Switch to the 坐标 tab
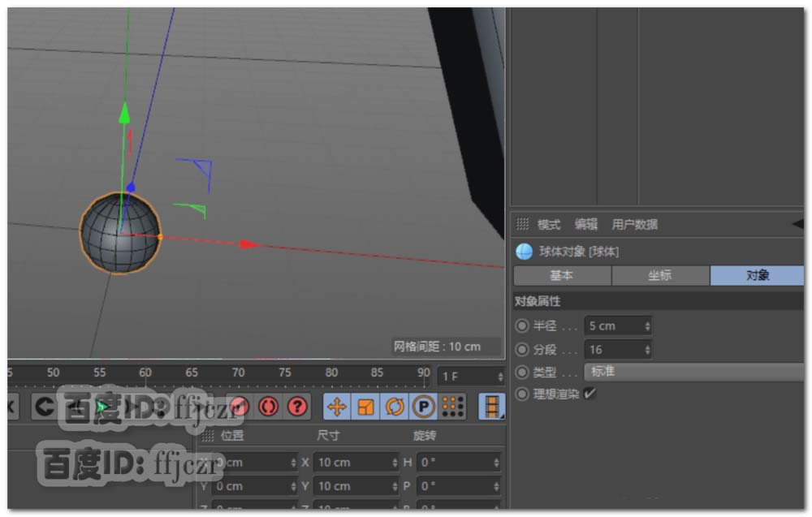This screenshot has width=812, height=517. tap(660, 275)
